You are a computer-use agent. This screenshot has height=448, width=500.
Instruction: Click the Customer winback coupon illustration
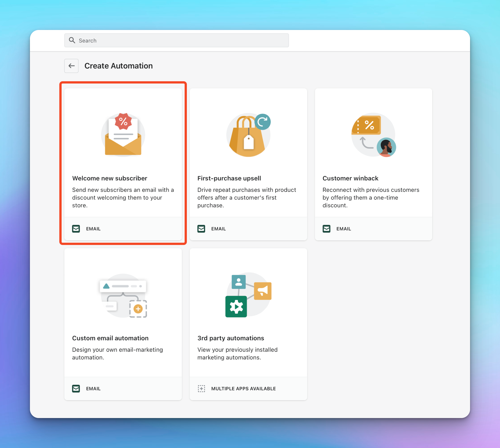pos(373,135)
